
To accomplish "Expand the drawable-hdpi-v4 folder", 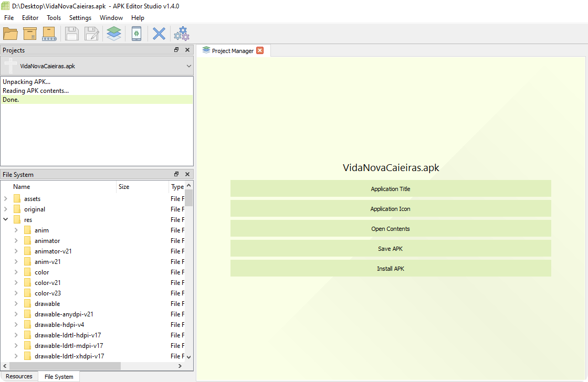I will click(x=16, y=325).
